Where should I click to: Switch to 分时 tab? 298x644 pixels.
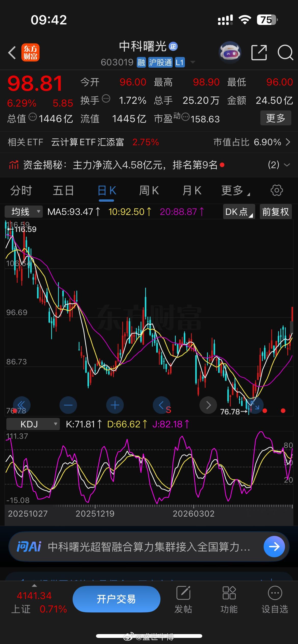(x=21, y=191)
